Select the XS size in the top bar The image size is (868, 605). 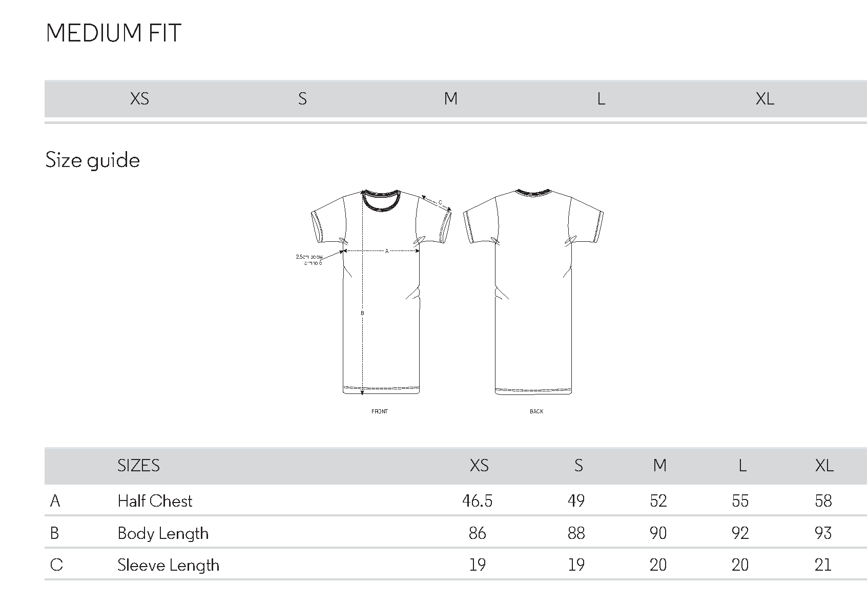[140, 98]
